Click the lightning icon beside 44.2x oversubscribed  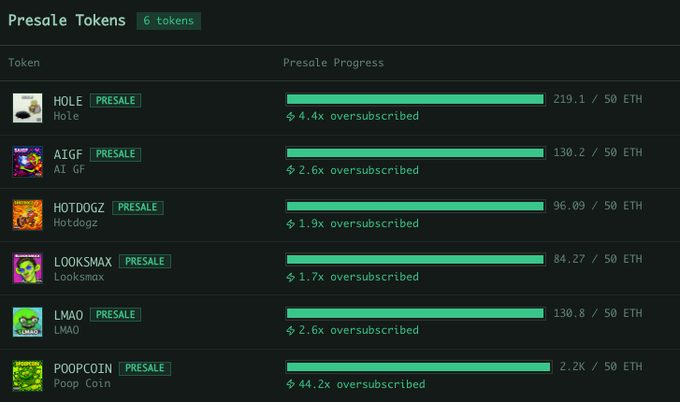coord(290,384)
